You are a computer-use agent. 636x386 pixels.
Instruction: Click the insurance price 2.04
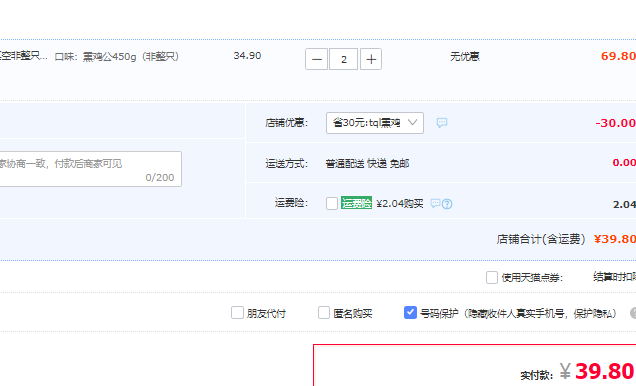[624, 204]
